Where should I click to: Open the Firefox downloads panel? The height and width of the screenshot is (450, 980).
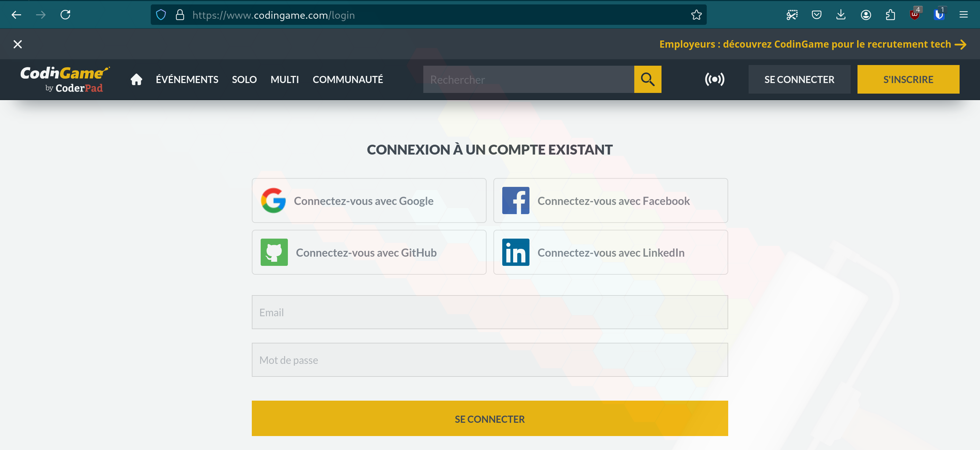(841, 15)
